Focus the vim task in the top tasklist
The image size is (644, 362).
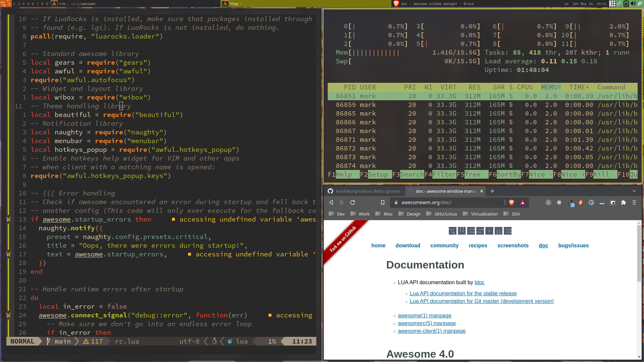coord(135,4)
